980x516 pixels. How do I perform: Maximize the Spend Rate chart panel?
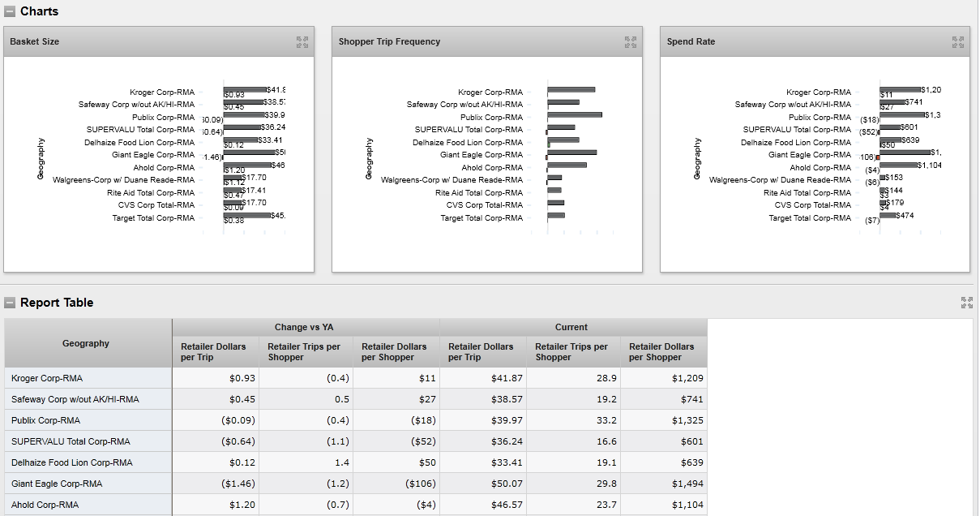pyautogui.click(x=958, y=41)
